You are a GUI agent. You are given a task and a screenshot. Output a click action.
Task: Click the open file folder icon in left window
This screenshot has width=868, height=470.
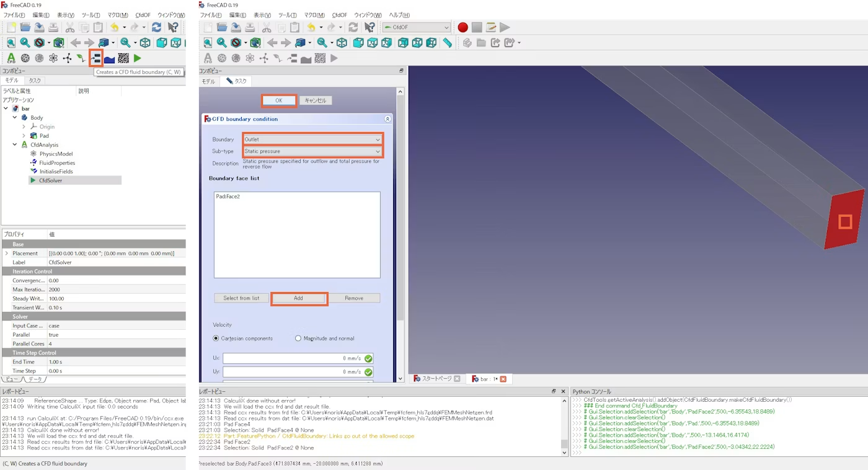click(25, 27)
